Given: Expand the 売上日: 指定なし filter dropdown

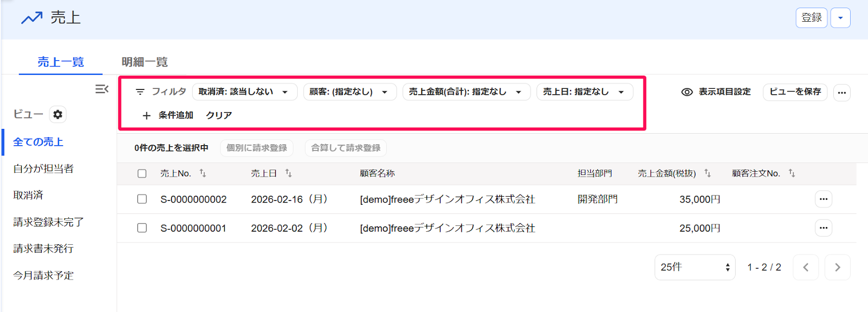Looking at the screenshot, I should [585, 92].
